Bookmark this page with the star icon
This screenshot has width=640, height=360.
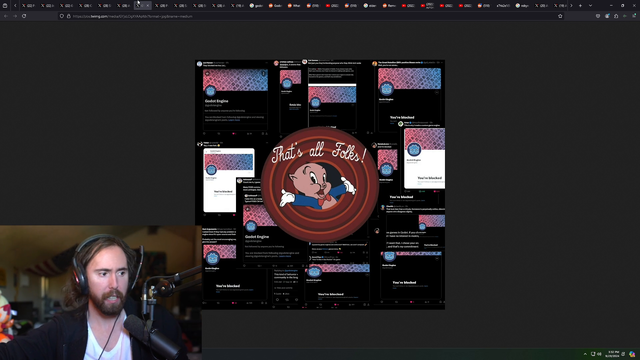560,16
